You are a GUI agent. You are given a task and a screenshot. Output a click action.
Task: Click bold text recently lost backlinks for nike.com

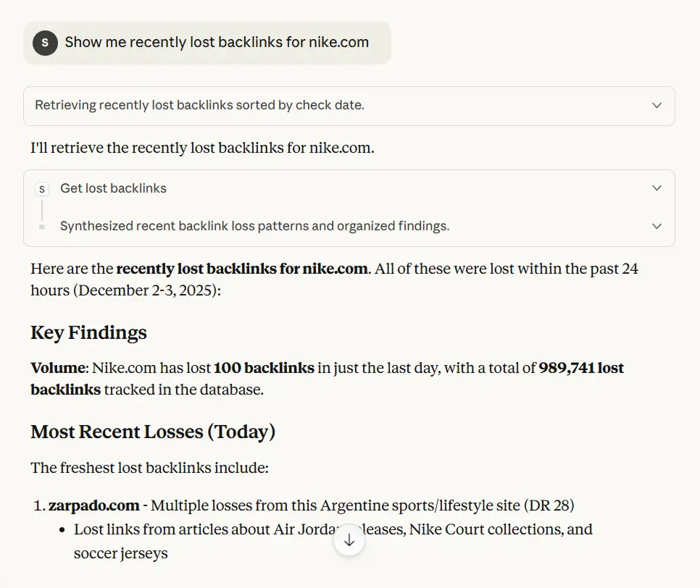(x=241, y=269)
